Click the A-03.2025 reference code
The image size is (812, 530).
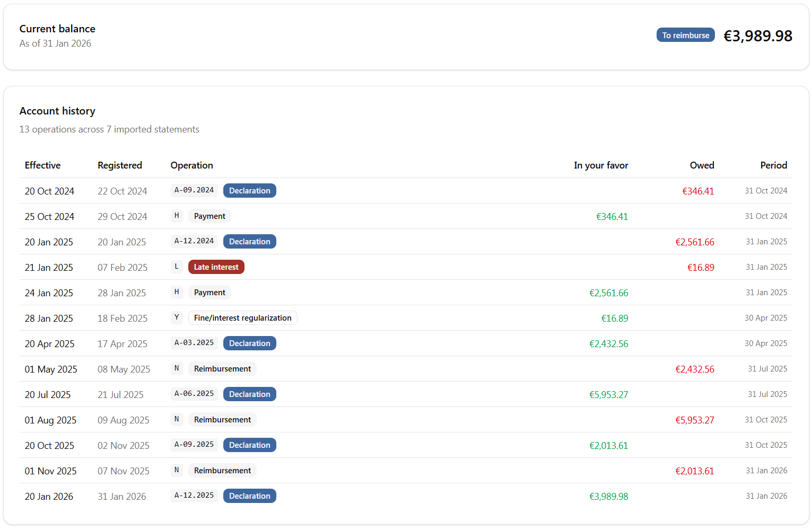[194, 343]
